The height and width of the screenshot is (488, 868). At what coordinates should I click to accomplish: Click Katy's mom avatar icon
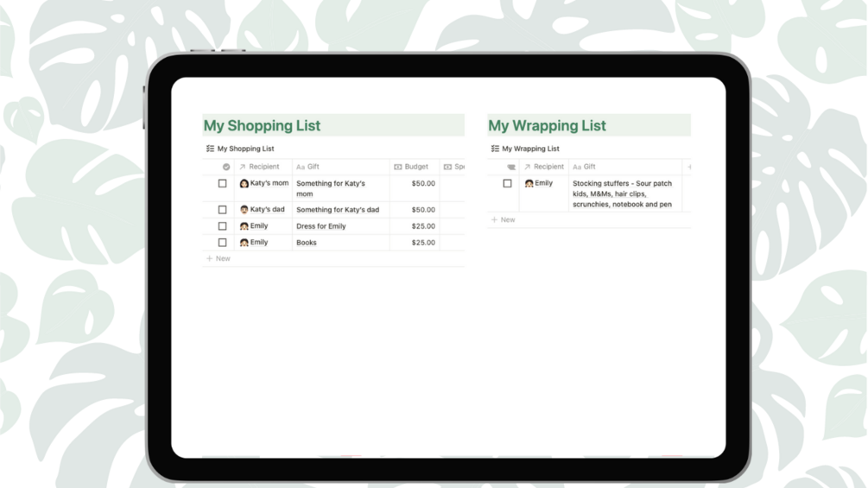(244, 183)
